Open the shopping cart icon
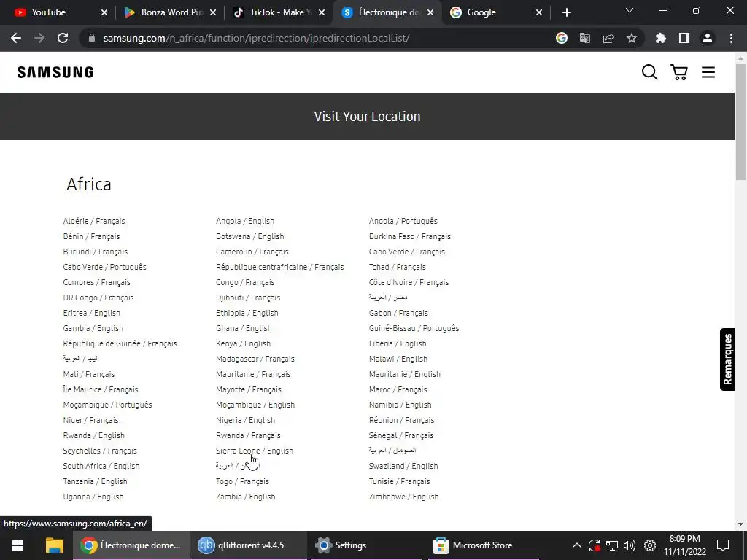Viewport: 747px width, 560px height. point(679,72)
